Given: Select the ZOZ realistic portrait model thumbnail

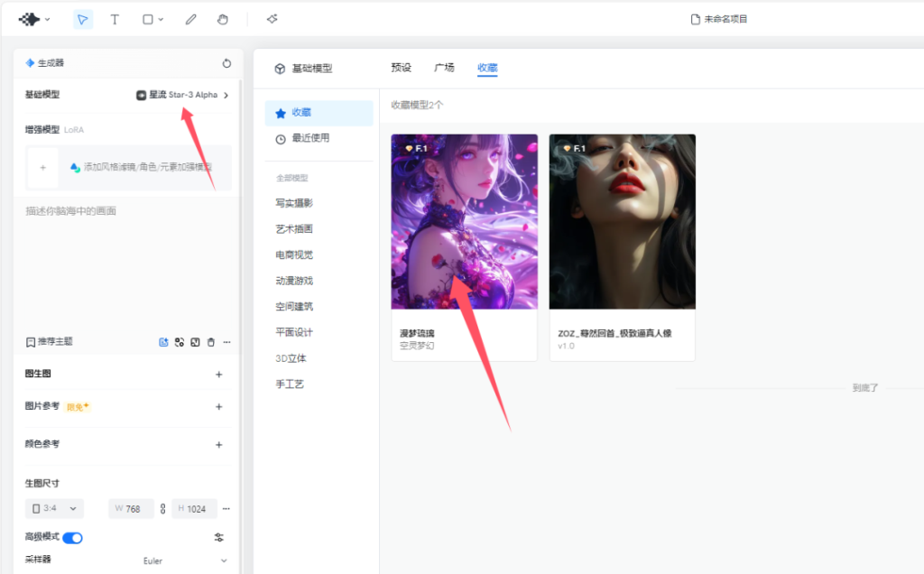Looking at the screenshot, I should 623,222.
